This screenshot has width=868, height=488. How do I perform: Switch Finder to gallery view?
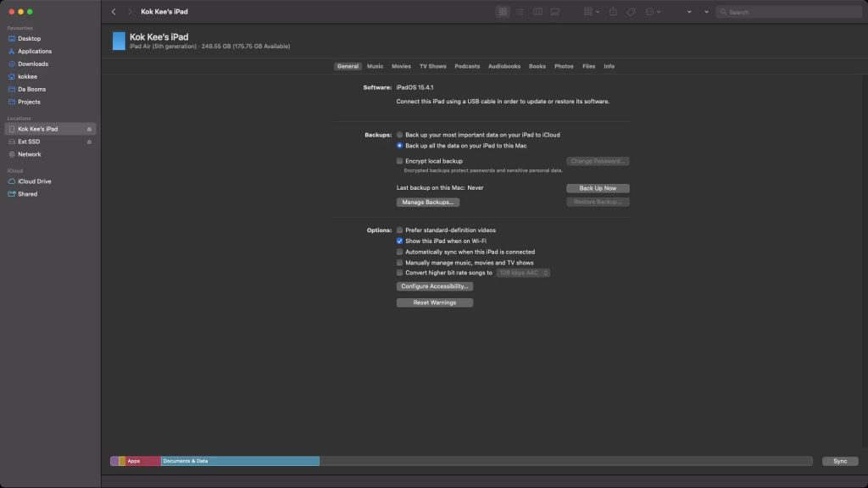(x=554, y=12)
